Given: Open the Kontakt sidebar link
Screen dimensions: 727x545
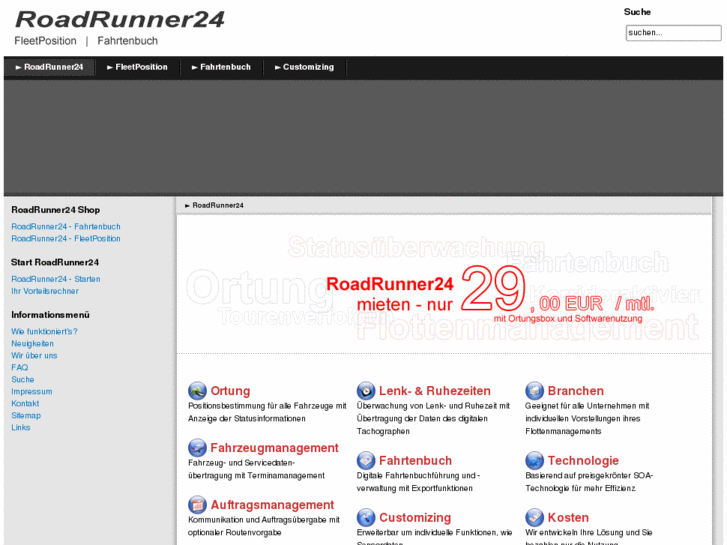Looking at the screenshot, I should 25,404.
